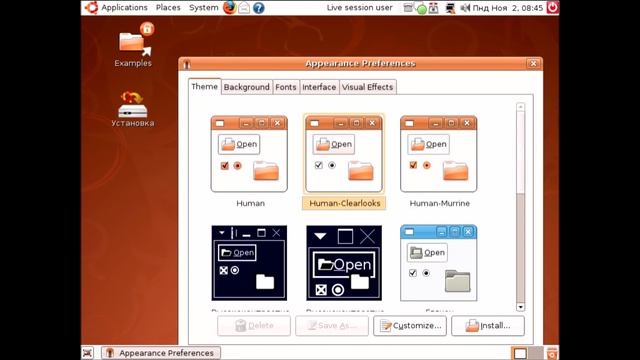
Task: Click the Install... button
Action: click(x=488, y=326)
